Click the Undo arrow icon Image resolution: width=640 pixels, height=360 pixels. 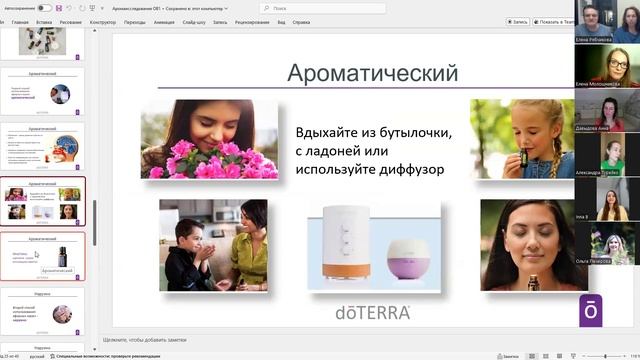click(70, 8)
